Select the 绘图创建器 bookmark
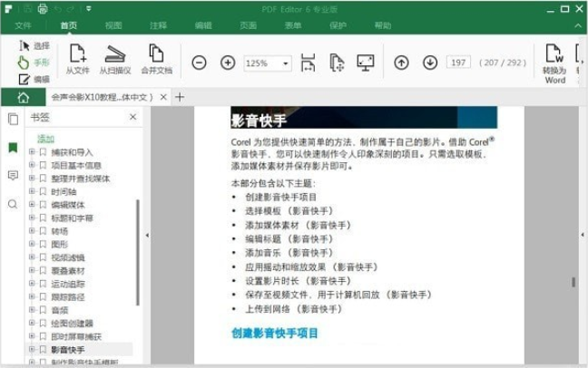 [x=72, y=323]
